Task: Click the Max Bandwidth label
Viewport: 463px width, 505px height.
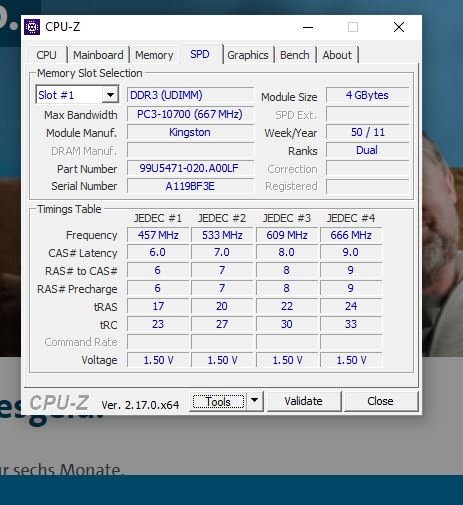Action: click(81, 115)
